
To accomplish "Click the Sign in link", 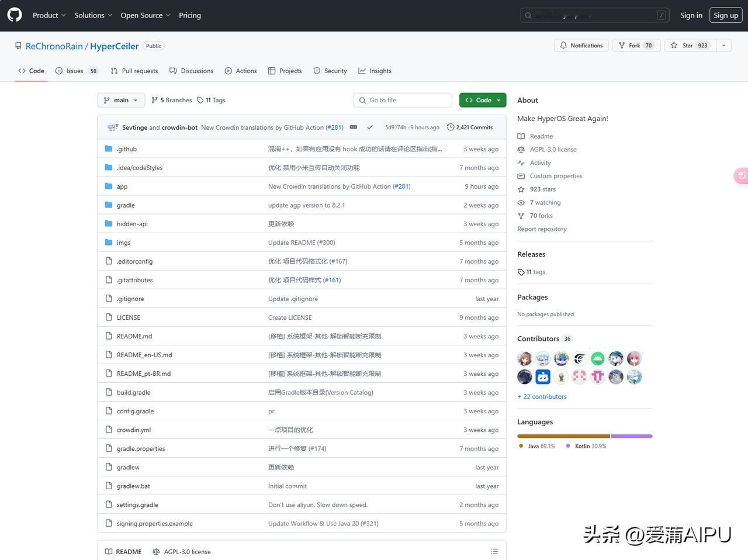I will [x=691, y=15].
